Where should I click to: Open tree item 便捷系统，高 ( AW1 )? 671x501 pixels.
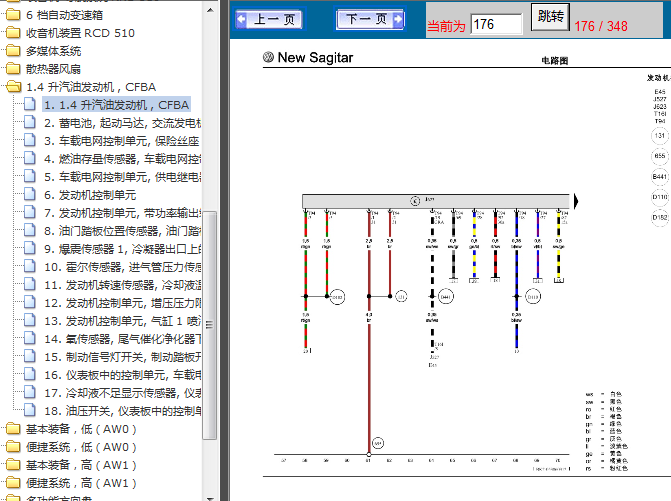tap(81, 483)
